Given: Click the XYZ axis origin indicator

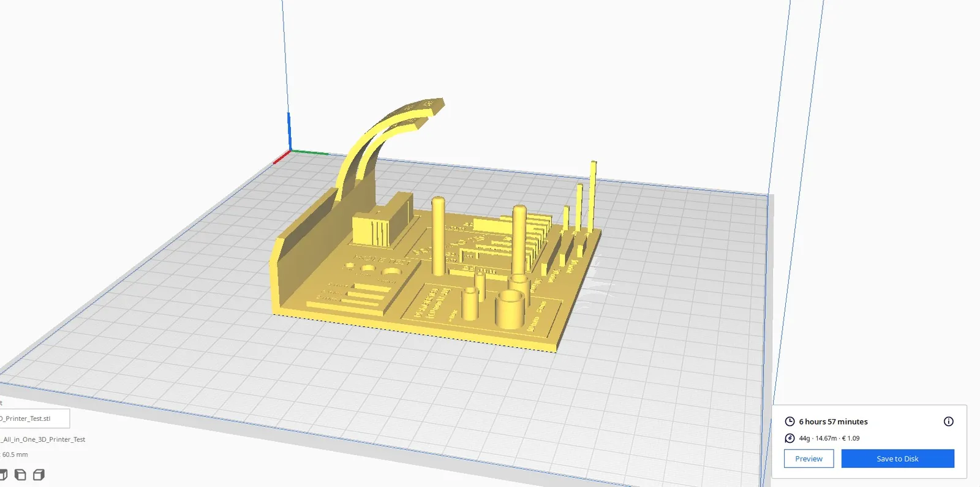Looking at the screenshot, I should pyautogui.click(x=290, y=150).
